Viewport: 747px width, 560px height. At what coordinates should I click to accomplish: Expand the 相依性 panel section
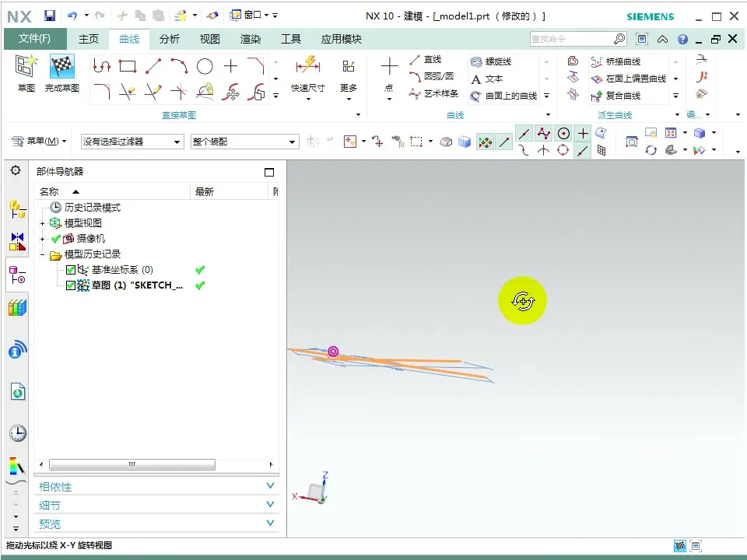pos(156,487)
